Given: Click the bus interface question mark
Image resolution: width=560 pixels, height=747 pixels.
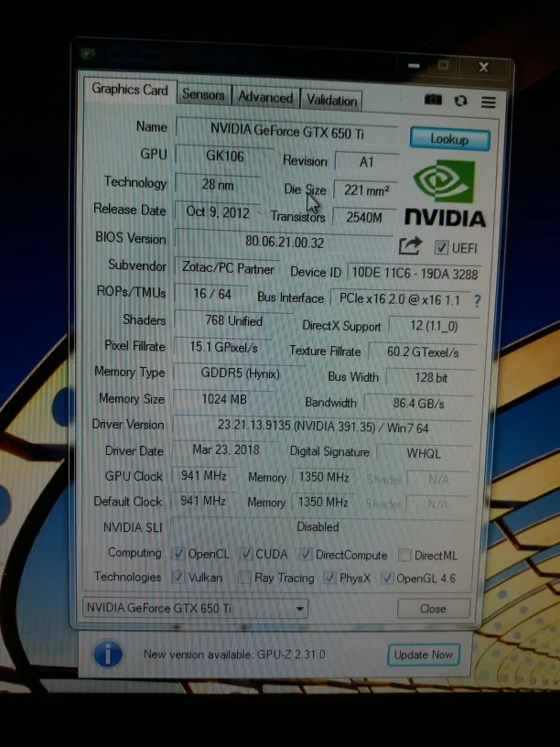Looking at the screenshot, I should (477, 300).
